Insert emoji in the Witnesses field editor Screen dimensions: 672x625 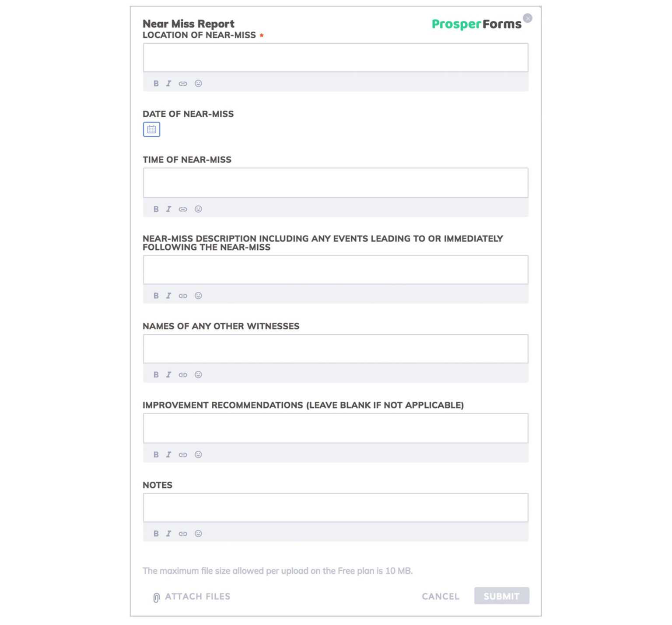(x=198, y=374)
